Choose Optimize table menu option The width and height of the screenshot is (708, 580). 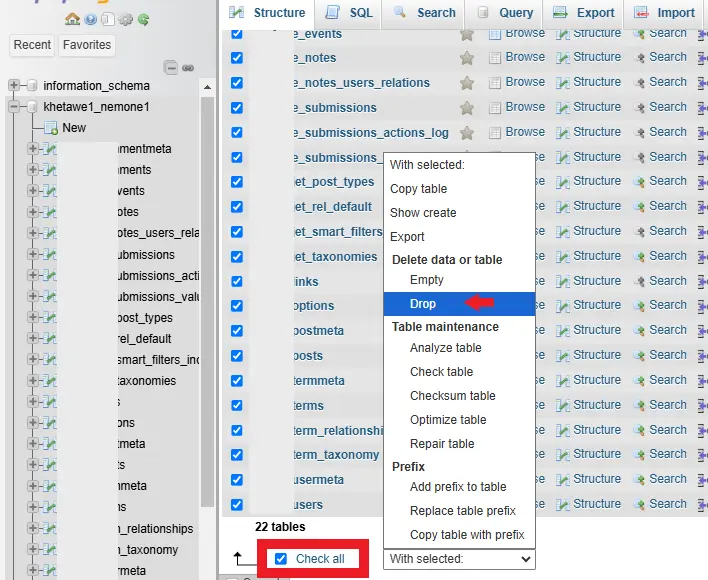(x=459, y=420)
